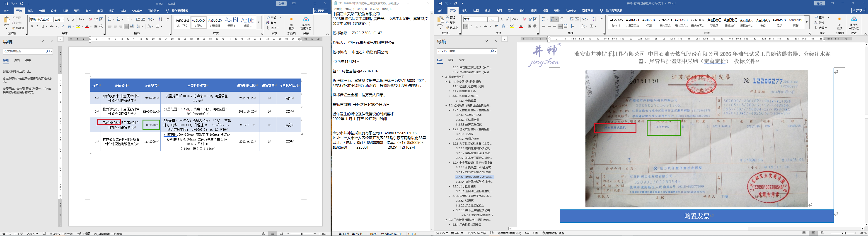Toggle underline in the 文档2 Word window

tap(42, 26)
